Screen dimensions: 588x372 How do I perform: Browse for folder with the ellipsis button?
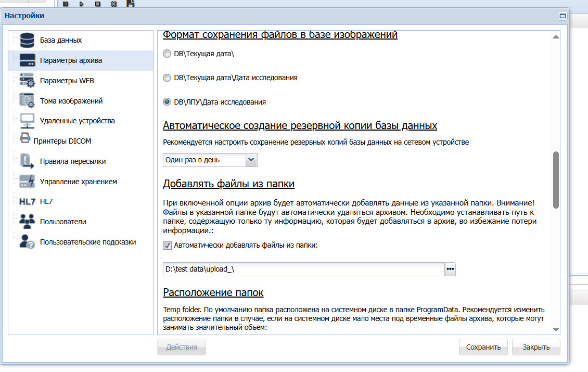coord(450,270)
